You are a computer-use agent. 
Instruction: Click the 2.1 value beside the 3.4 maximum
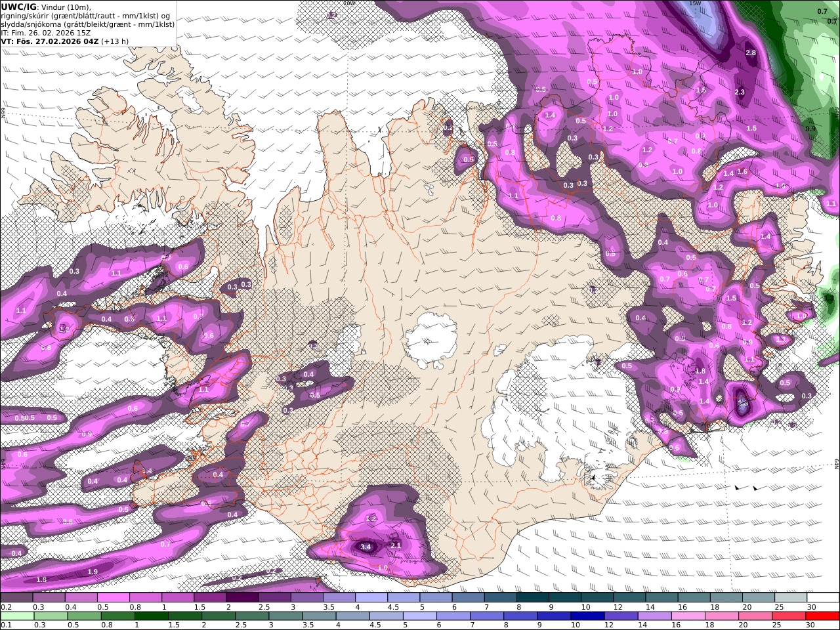pos(396,545)
